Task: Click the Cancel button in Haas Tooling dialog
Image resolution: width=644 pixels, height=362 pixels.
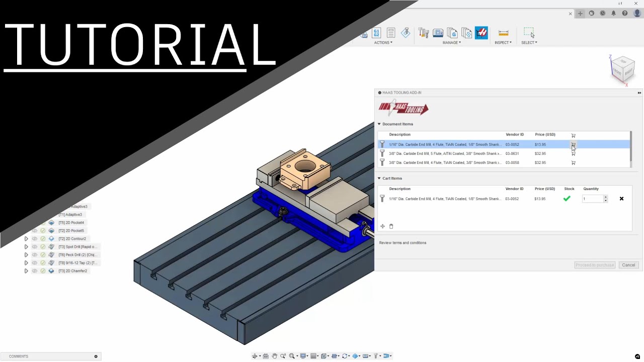Action: (x=628, y=265)
